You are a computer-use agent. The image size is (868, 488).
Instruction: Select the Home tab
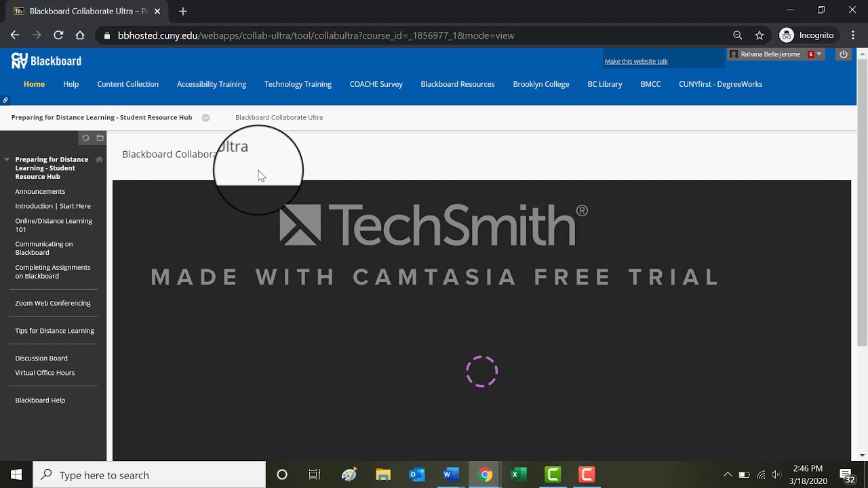tap(34, 84)
